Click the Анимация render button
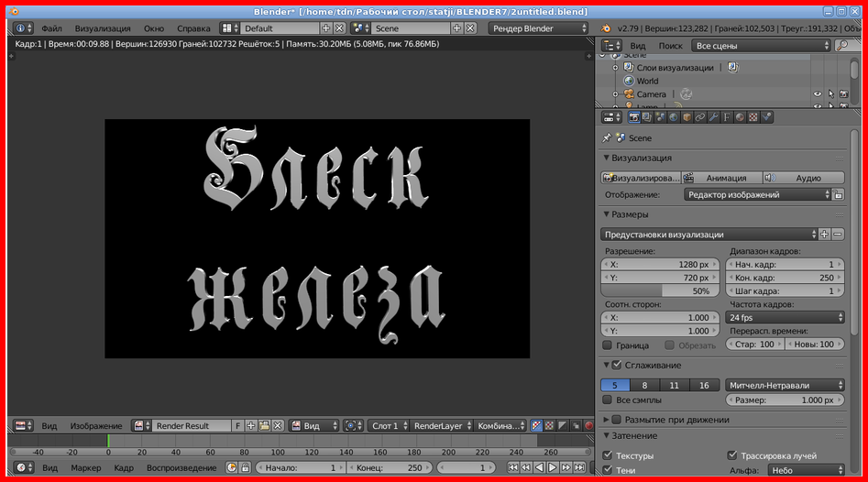This screenshot has width=868, height=482. (x=722, y=178)
